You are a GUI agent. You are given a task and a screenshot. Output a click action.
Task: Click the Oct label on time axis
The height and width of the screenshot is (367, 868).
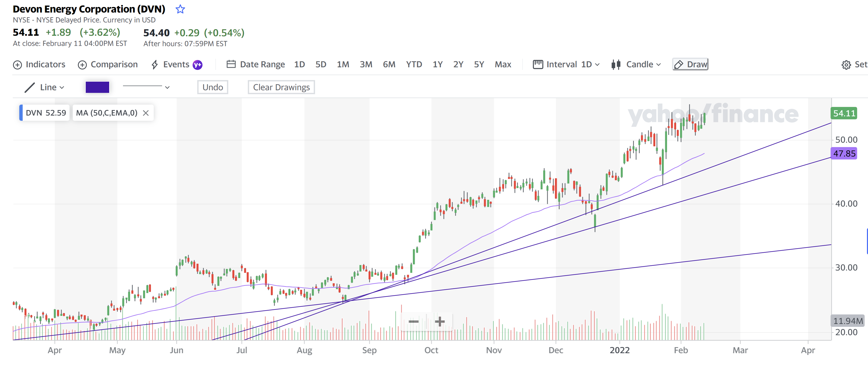click(431, 350)
